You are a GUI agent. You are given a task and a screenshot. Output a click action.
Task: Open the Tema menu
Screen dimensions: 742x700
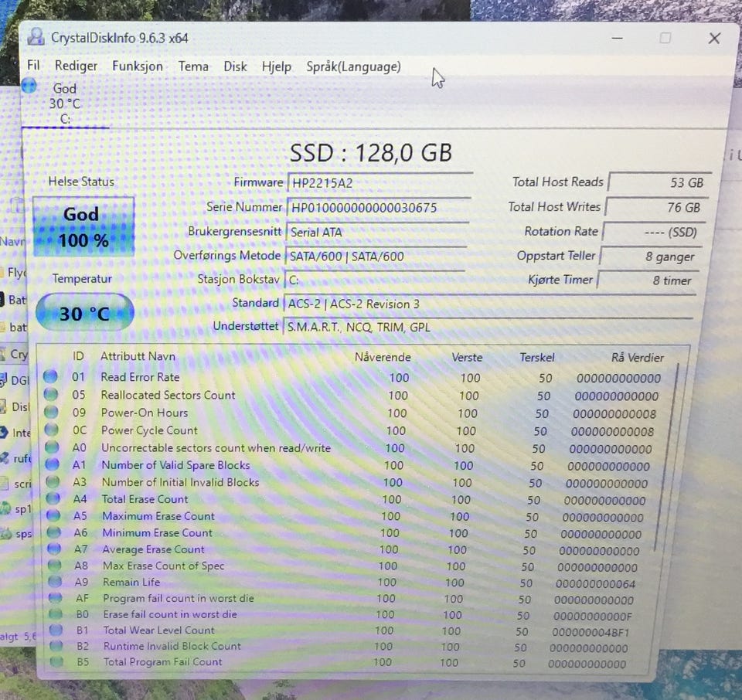[x=193, y=66]
